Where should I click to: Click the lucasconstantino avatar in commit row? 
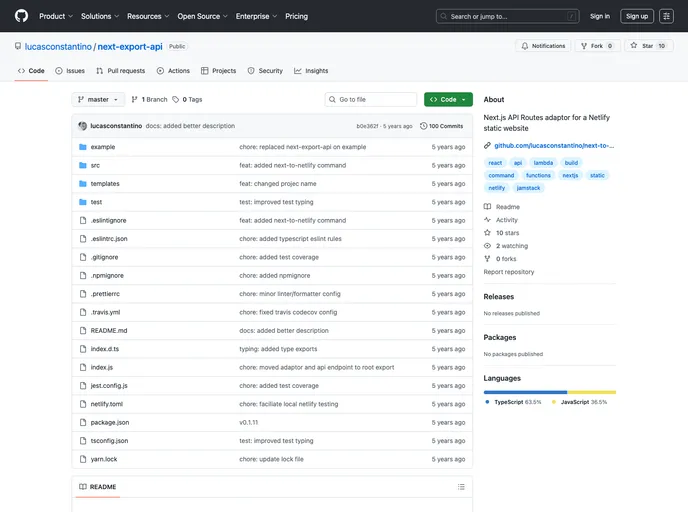(x=82, y=126)
